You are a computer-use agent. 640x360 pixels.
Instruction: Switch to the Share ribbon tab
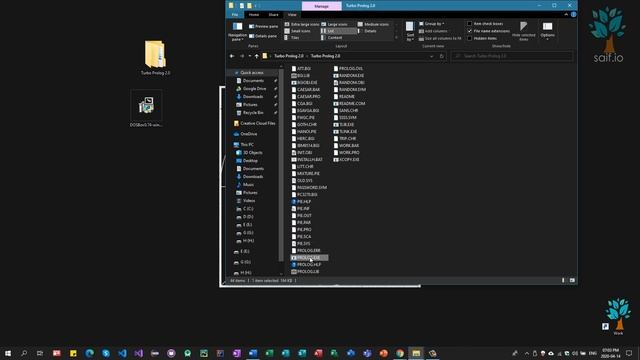tap(273, 15)
